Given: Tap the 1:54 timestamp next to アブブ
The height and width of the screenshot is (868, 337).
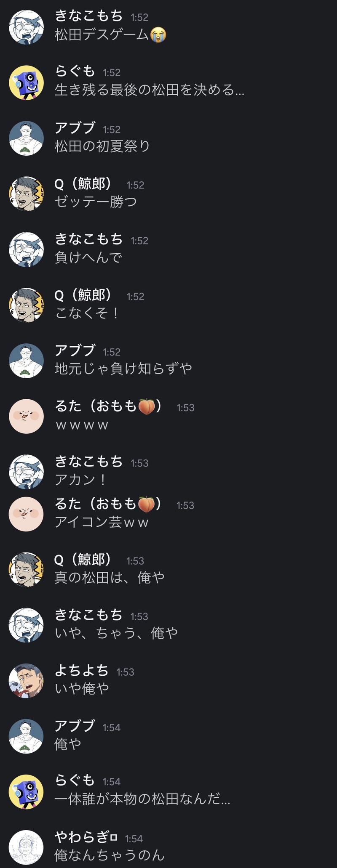Looking at the screenshot, I should (x=112, y=727).
